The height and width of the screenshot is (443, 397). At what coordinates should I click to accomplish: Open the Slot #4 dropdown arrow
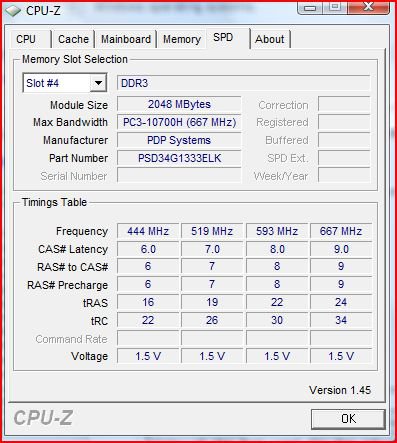tap(98, 83)
